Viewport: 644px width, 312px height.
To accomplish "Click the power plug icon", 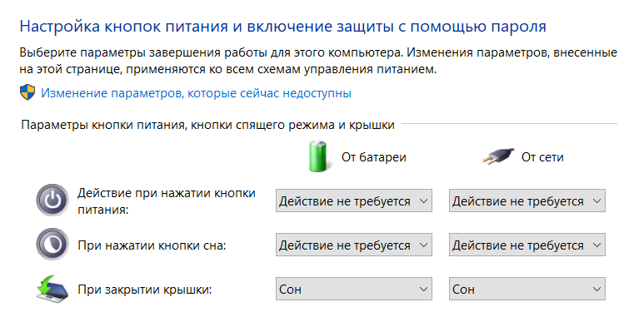I will 497,156.
